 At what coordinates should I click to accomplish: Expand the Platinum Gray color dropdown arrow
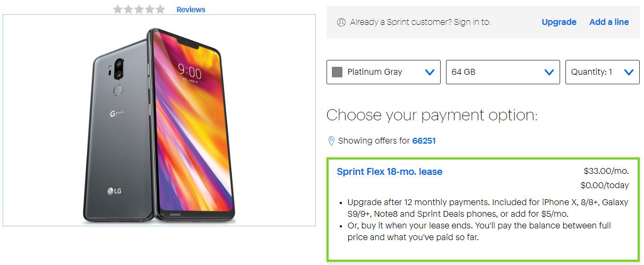tap(430, 72)
